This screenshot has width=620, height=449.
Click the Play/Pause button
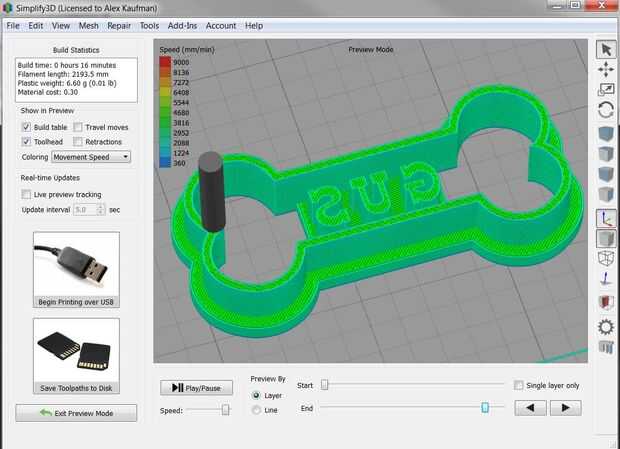click(197, 388)
